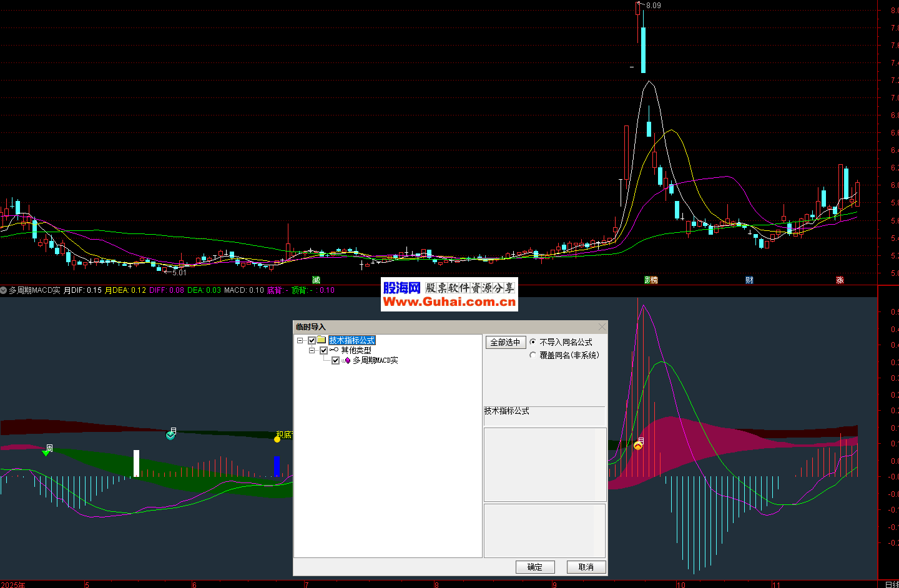Click the orange monthly up-arrow signal icon
The width and height of the screenshot is (899, 588).
[638, 445]
